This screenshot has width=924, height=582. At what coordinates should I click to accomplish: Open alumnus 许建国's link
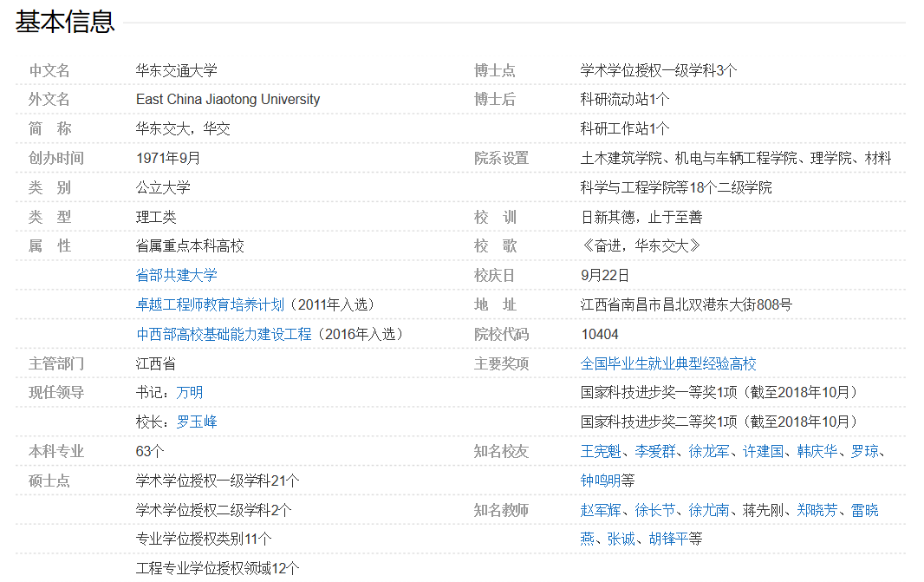tap(763, 452)
